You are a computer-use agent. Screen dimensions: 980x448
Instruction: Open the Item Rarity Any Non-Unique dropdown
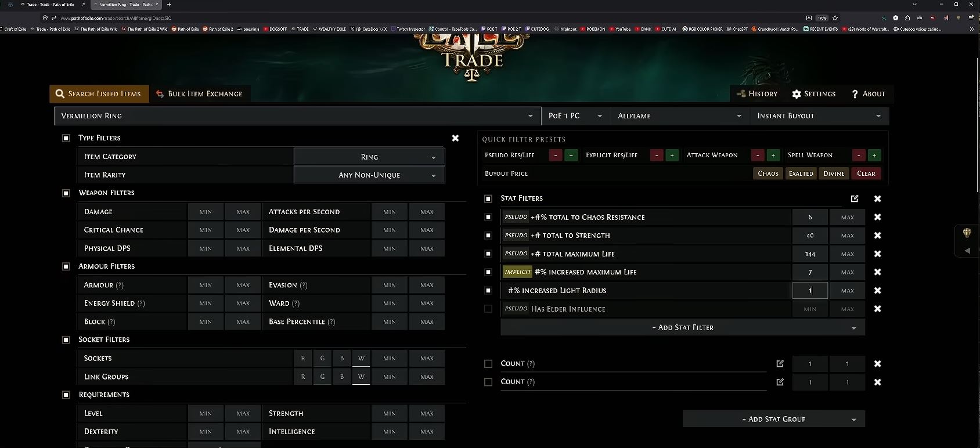click(369, 175)
